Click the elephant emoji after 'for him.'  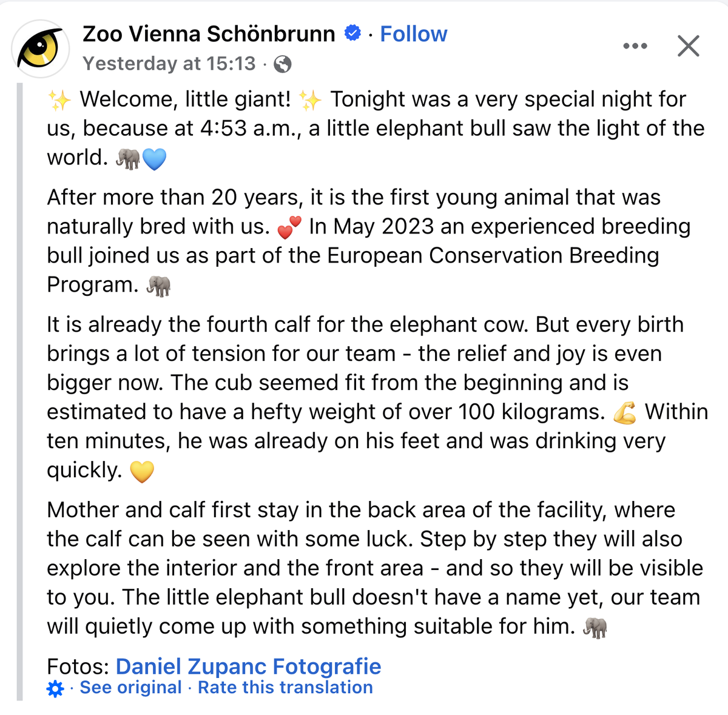click(595, 627)
